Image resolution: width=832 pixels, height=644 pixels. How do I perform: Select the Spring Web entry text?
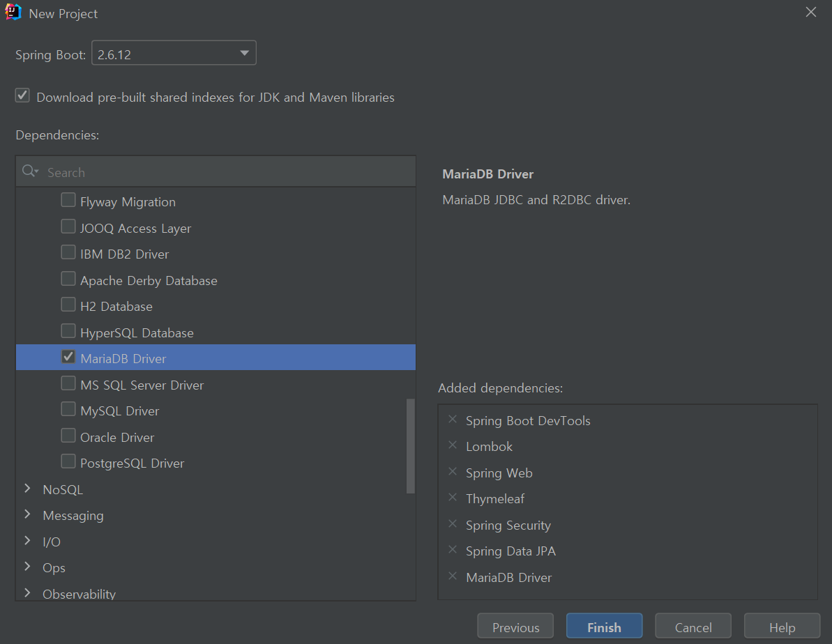pyautogui.click(x=499, y=473)
